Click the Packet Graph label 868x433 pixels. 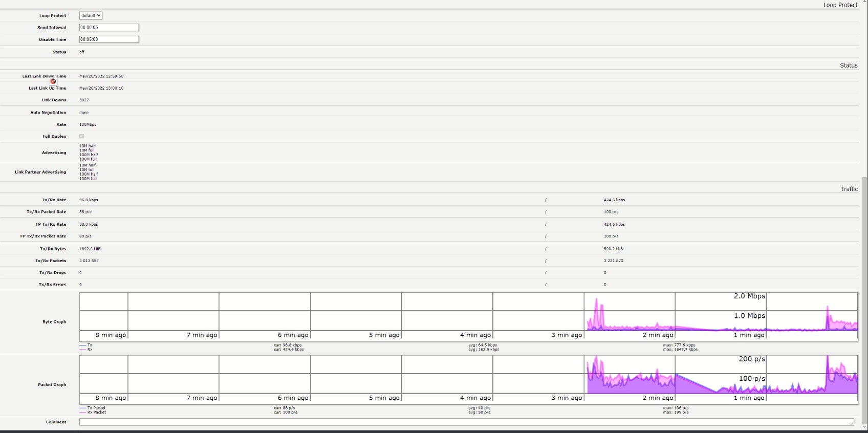coord(52,385)
